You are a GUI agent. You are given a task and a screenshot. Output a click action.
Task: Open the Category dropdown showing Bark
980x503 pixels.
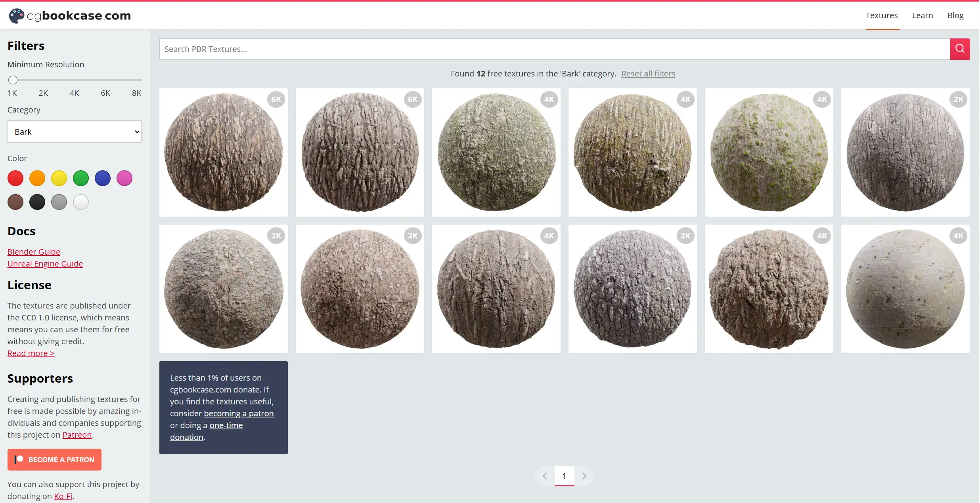point(75,131)
